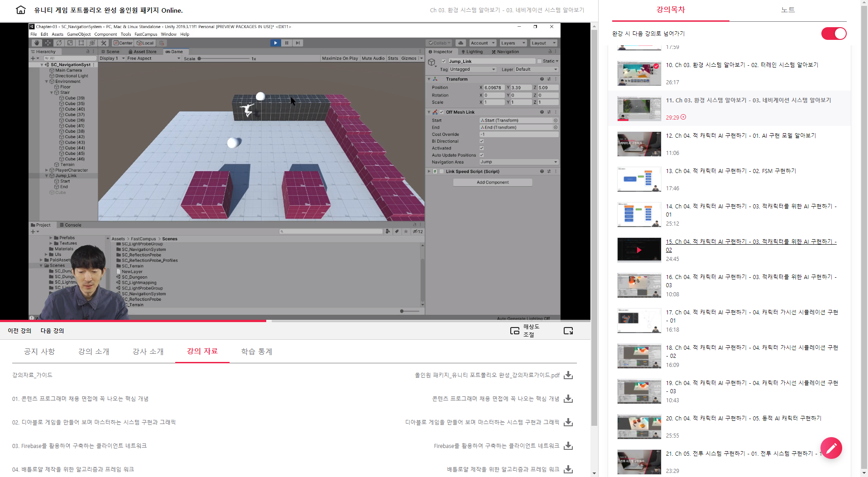Download the Firebase 네트워크 material
Screen dimensions: 868x477
[568, 446]
